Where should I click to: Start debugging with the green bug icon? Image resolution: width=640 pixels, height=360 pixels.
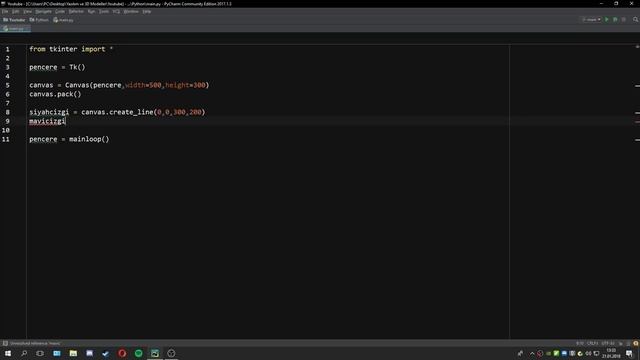point(615,20)
